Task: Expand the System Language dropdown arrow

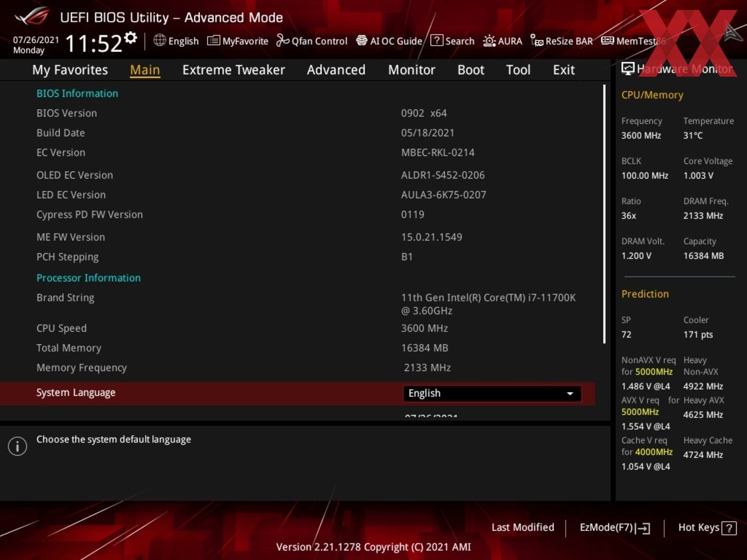Action: [570, 394]
